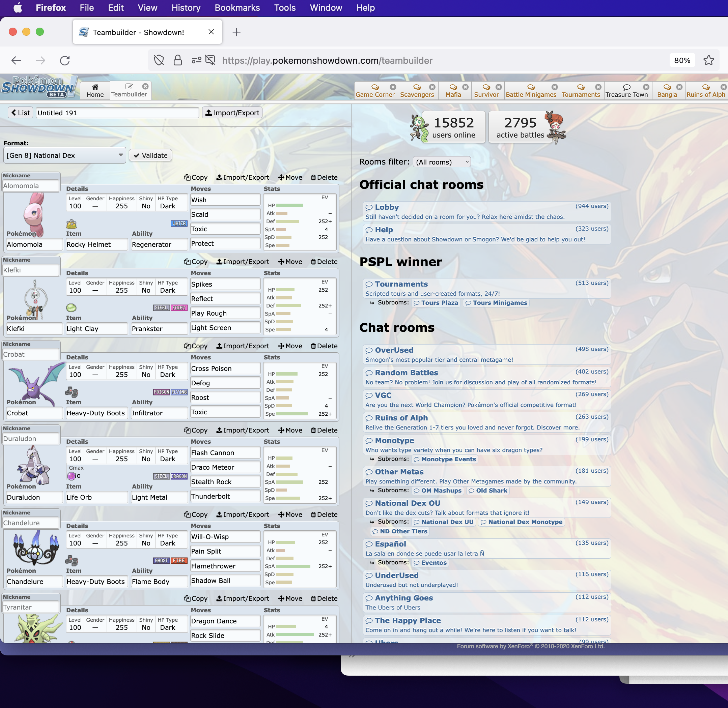Reload the page with Firefox's refresh icon
The image size is (728, 708).
65,60
